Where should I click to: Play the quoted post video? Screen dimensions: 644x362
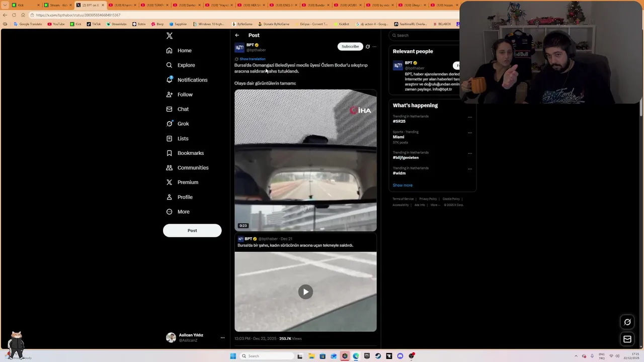pyautogui.click(x=305, y=292)
